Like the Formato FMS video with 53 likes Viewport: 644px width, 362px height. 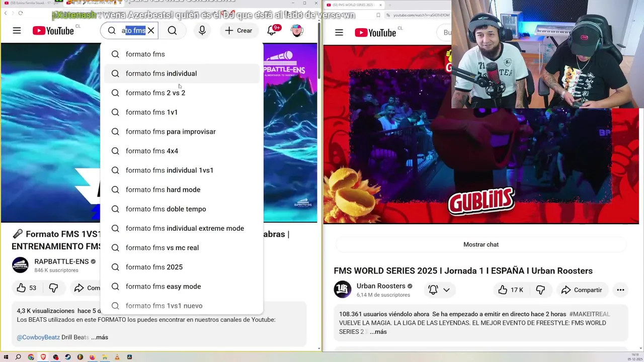tap(26, 288)
